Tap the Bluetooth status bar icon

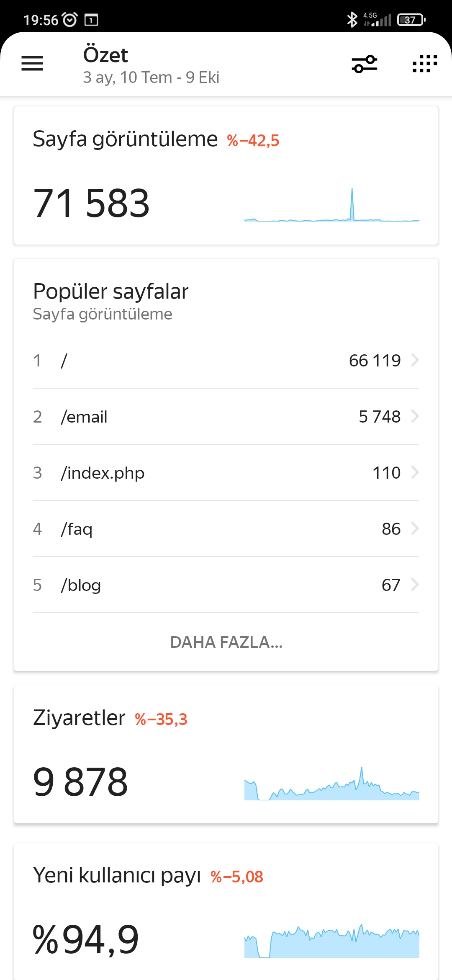click(352, 20)
